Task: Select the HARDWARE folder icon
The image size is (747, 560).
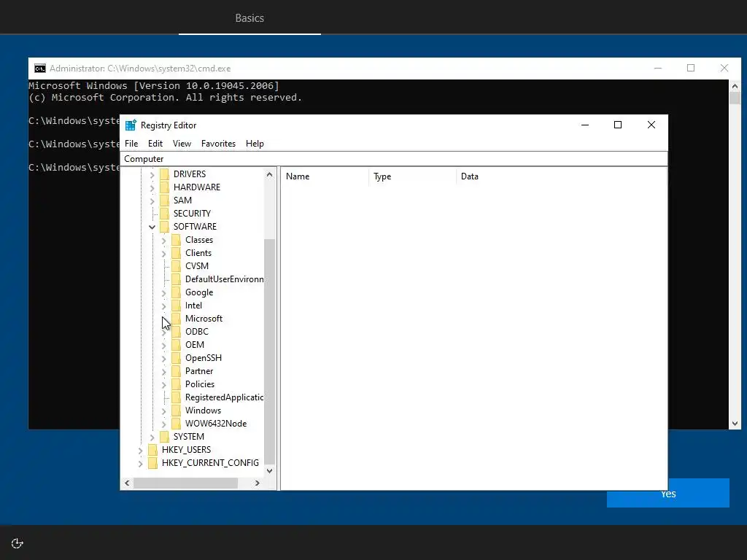Action: [164, 187]
